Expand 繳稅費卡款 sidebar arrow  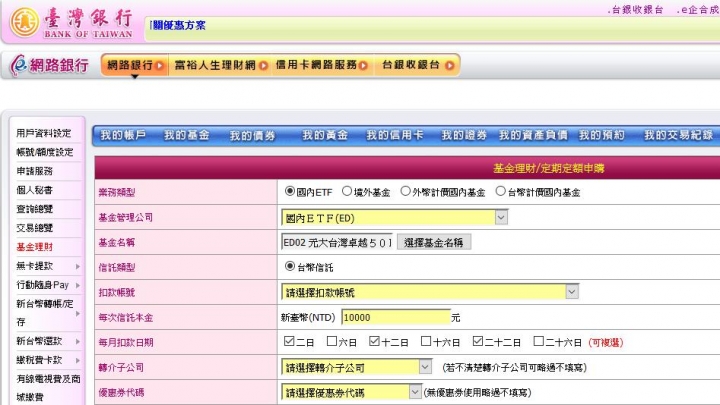point(78,360)
